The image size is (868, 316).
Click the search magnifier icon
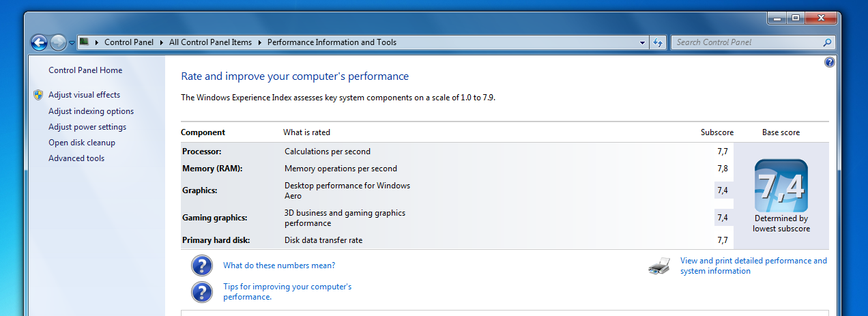[828, 42]
